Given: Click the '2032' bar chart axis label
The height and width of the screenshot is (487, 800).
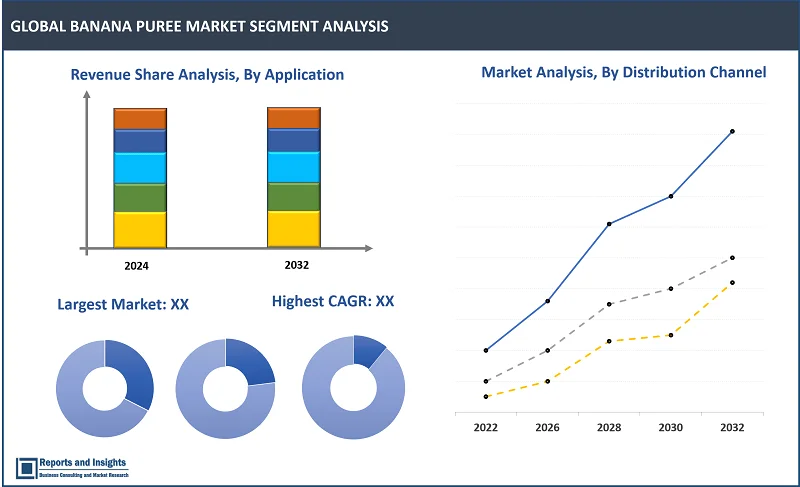Looking at the screenshot, I should 297,265.
